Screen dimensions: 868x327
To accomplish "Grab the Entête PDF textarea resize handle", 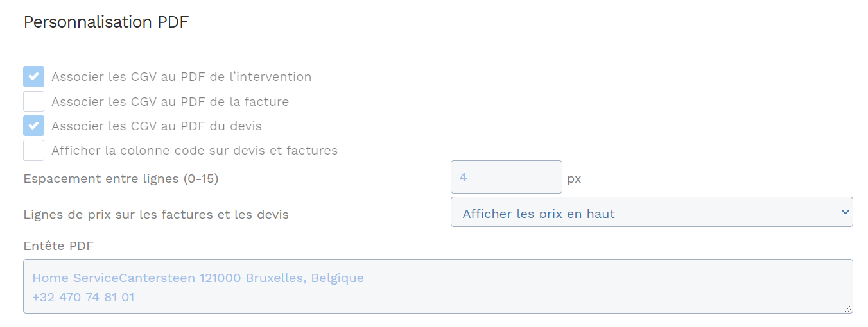I will point(848,308).
